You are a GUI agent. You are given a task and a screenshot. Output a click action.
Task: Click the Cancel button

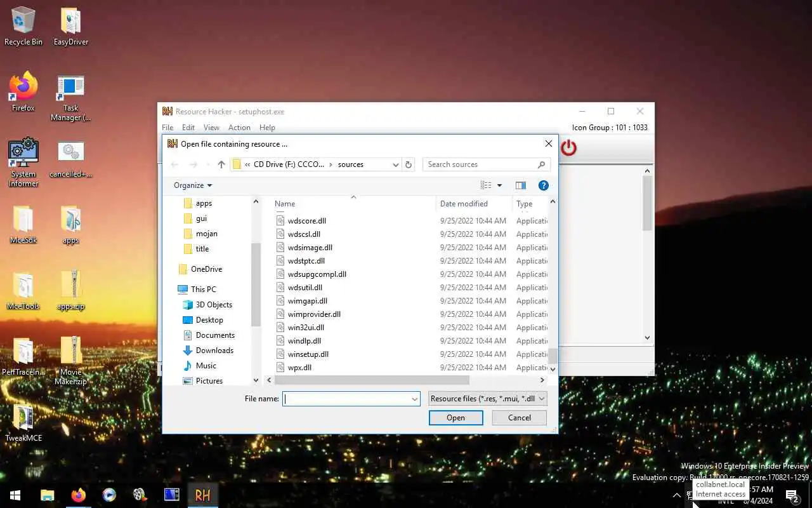click(x=520, y=417)
